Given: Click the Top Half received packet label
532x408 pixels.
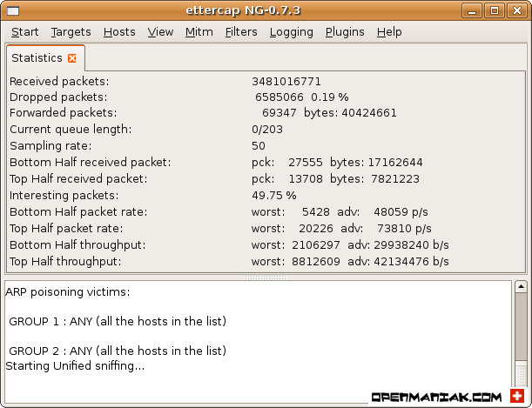Looking at the screenshot, I should point(78,179).
